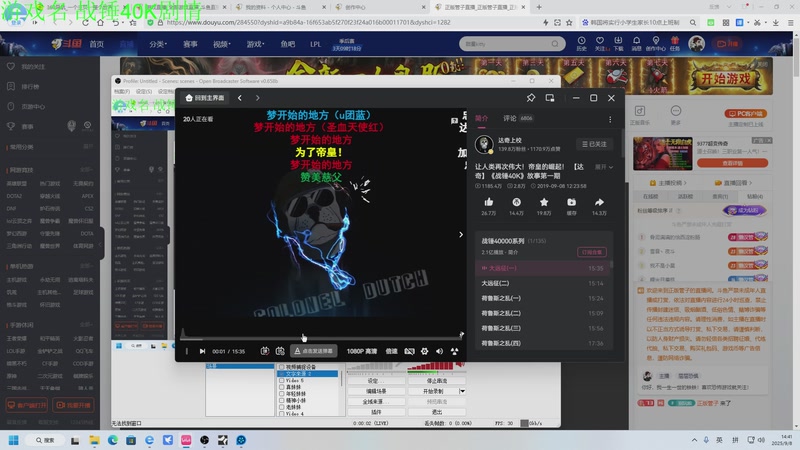
Task: Collapse the side panel with the chevron
Action: tap(461, 235)
